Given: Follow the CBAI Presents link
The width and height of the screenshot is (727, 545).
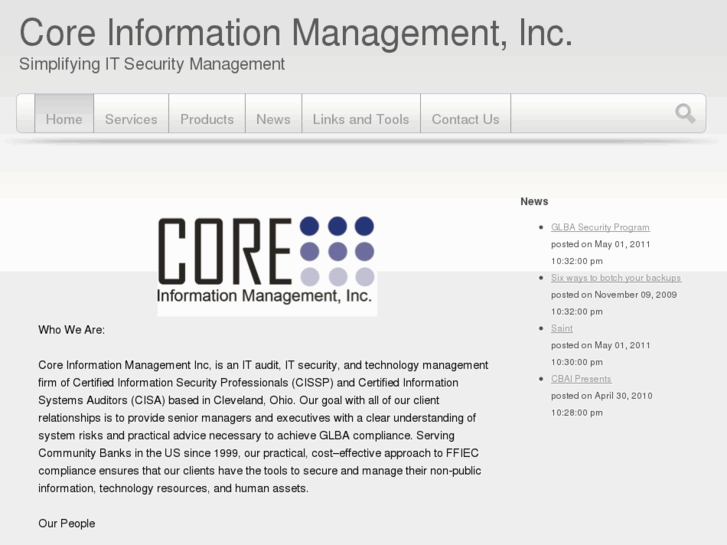Looking at the screenshot, I should [581, 379].
